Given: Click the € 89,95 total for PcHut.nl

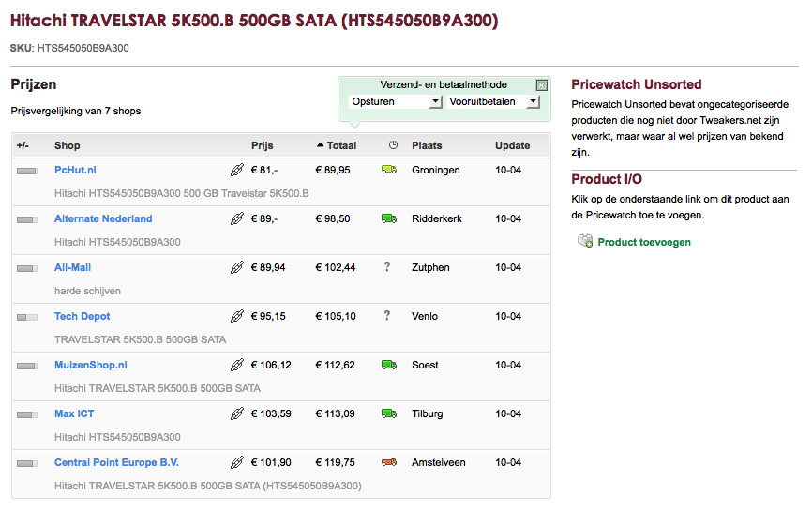Looking at the screenshot, I should tap(333, 170).
